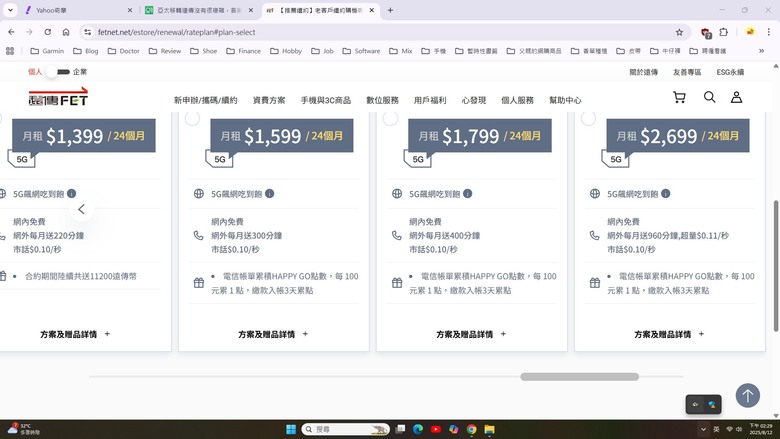The image size is (780, 439).
Task: Open browser extensions puzzle icon
Action: click(724, 32)
